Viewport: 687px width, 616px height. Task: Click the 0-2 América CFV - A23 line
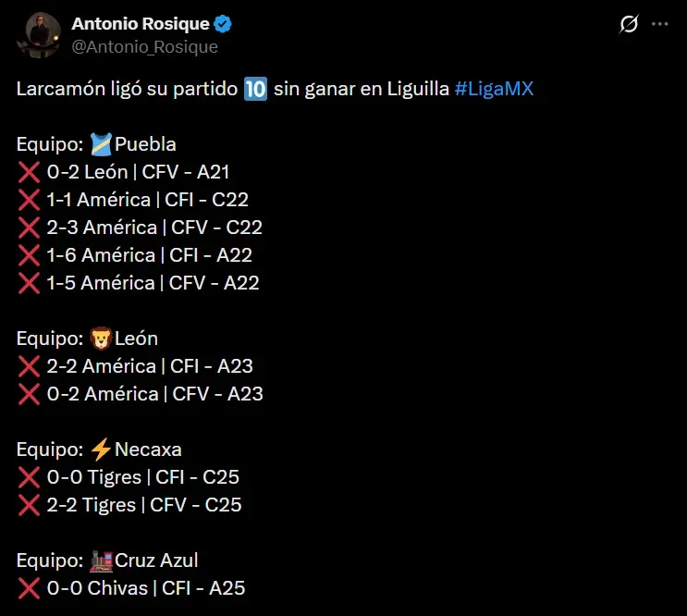tap(154, 394)
